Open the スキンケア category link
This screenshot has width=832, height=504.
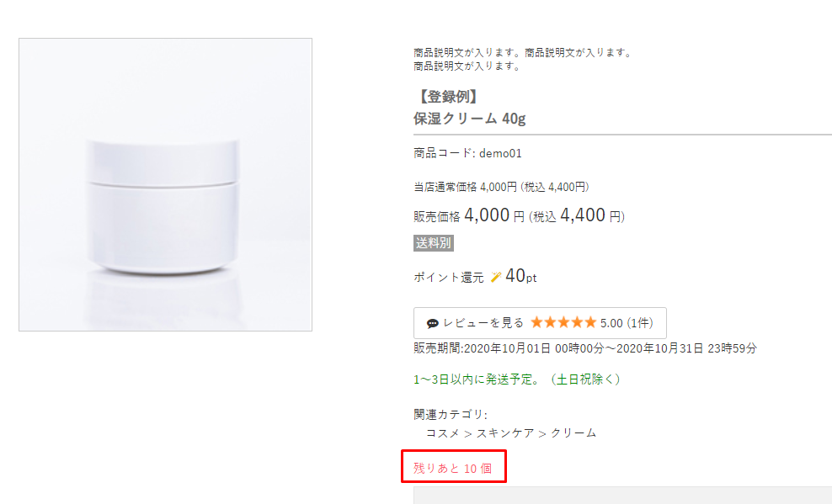click(503, 432)
